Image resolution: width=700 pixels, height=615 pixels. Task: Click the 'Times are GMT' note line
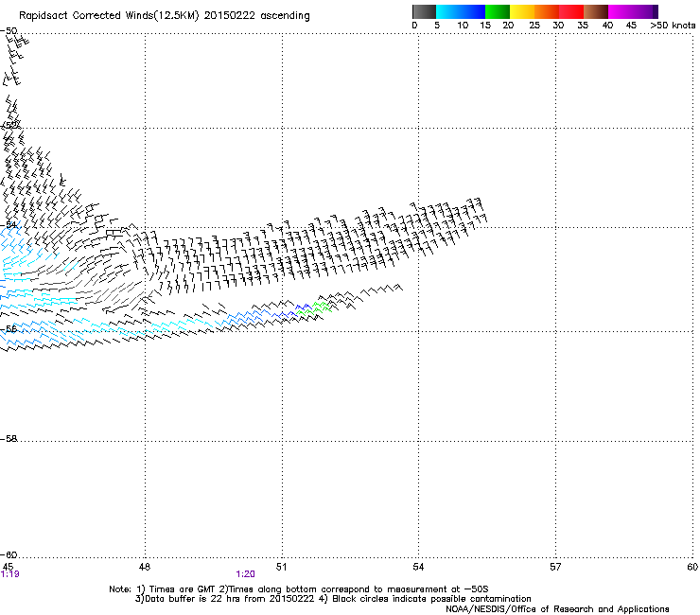pos(299,589)
